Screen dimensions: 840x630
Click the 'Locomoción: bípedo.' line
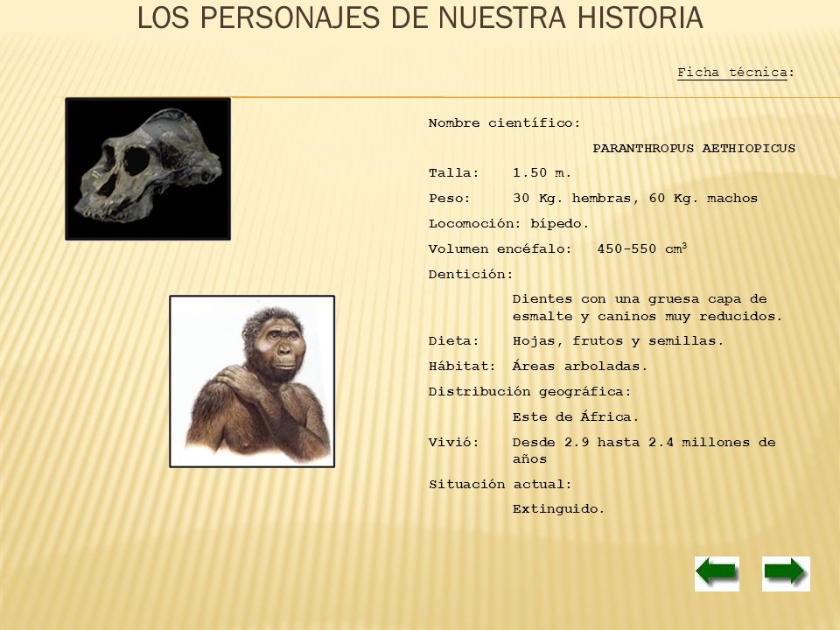pyautogui.click(x=508, y=224)
